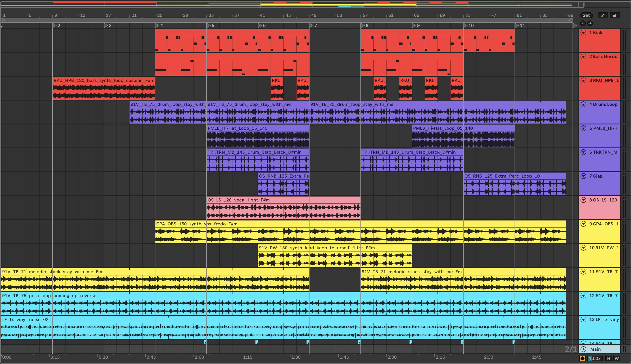Image resolution: width=631 pixels, height=364 pixels.
Task: Toggle the waveform zoom display button
Action: pyautogui.click(x=582, y=358)
